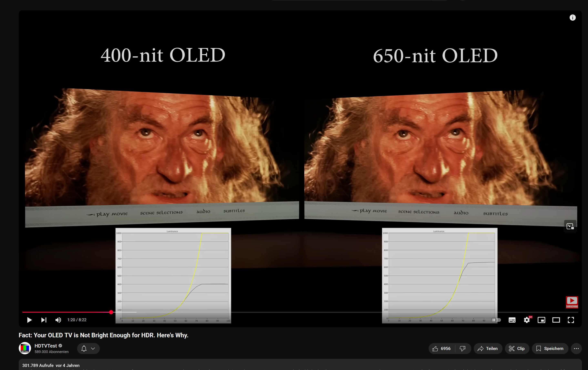Screen dimensions: 588x370
Task: Save video using Speichern
Action: tap(550, 349)
